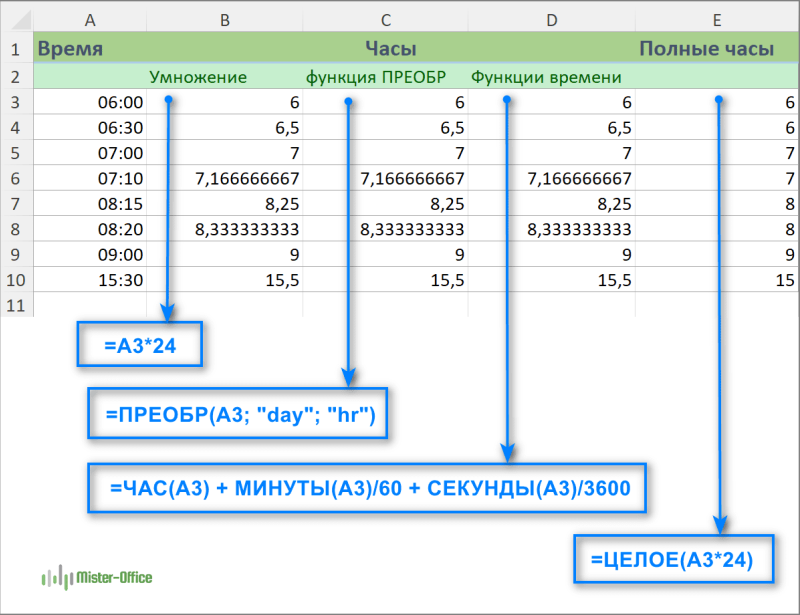Select row 3 header
800x615 pixels.
pos(17,102)
